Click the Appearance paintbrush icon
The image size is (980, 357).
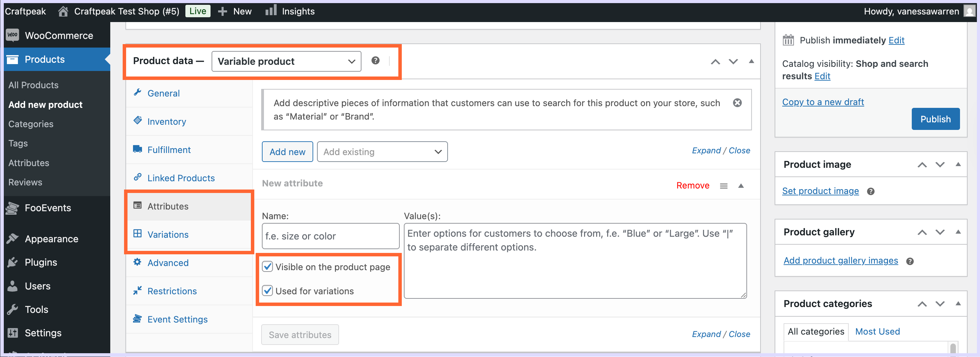click(x=12, y=239)
